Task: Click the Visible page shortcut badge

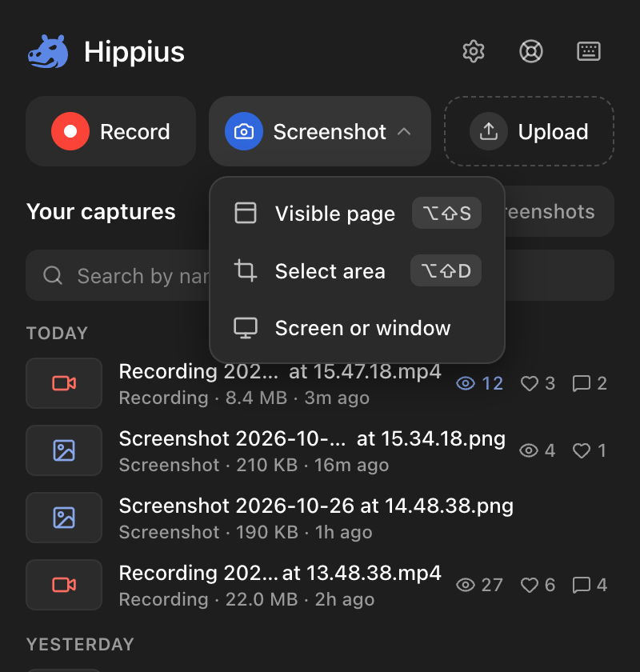Action: tap(446, 213)
